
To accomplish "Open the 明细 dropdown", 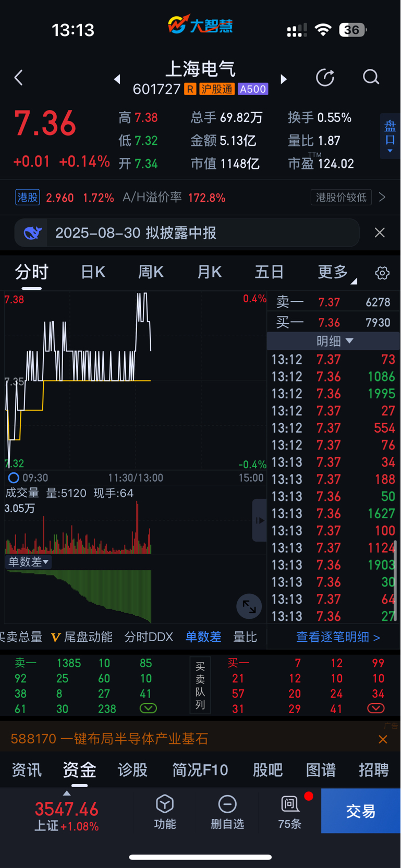I will tap(335, 341).
